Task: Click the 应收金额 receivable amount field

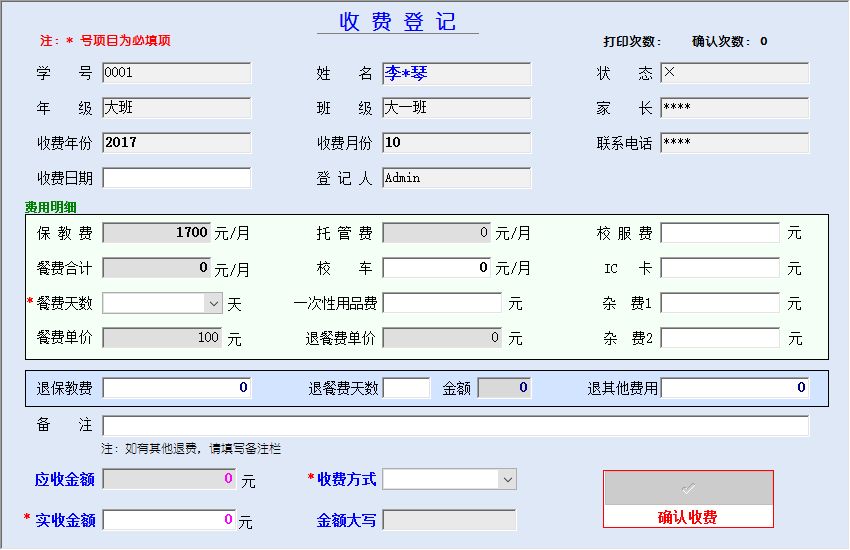Action: 169,479
